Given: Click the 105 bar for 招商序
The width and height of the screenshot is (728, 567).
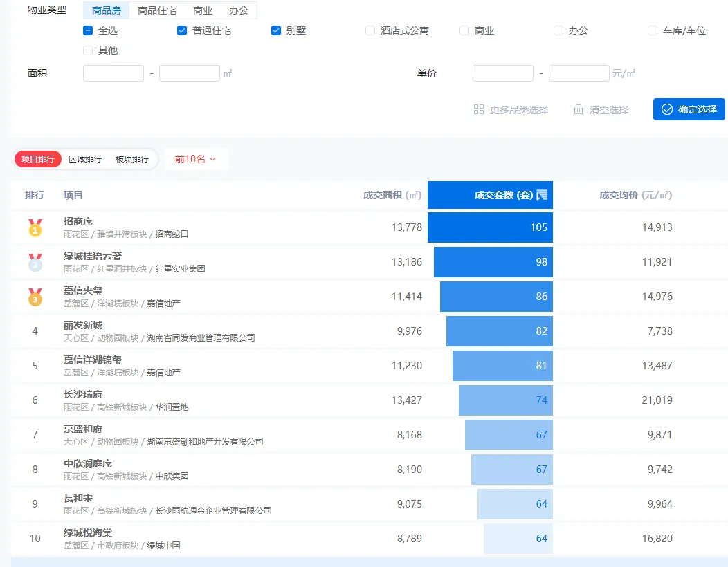Looking at the screenshot, I should (x=490, y=227).
